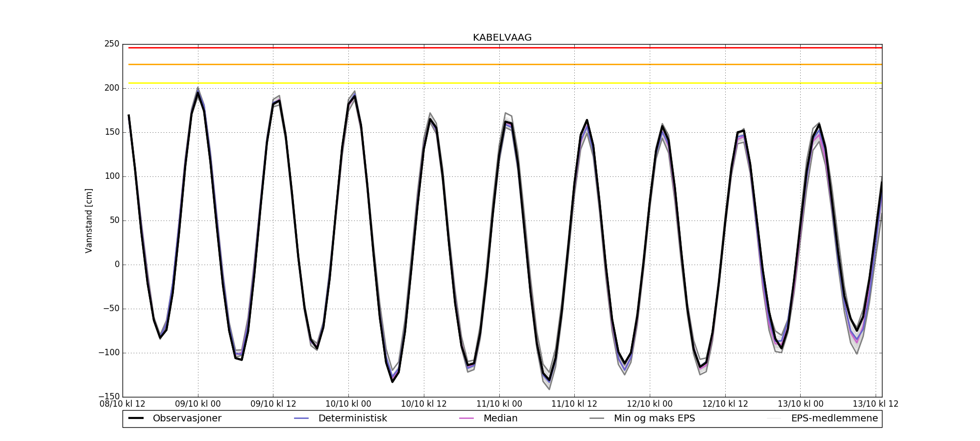This screenshot has height=441, width=980.
Task: Select the Median legend label
Action: click(x=500, y=418)
